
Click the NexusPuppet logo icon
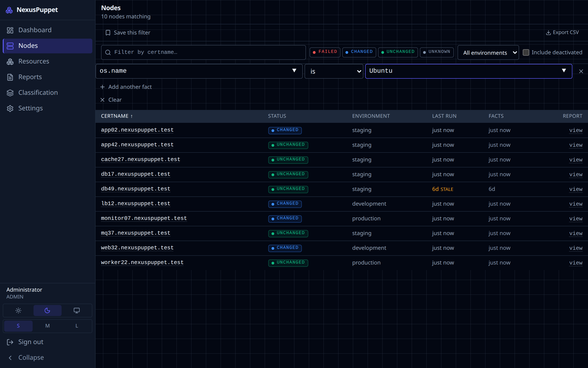click(x=9, y=10)
